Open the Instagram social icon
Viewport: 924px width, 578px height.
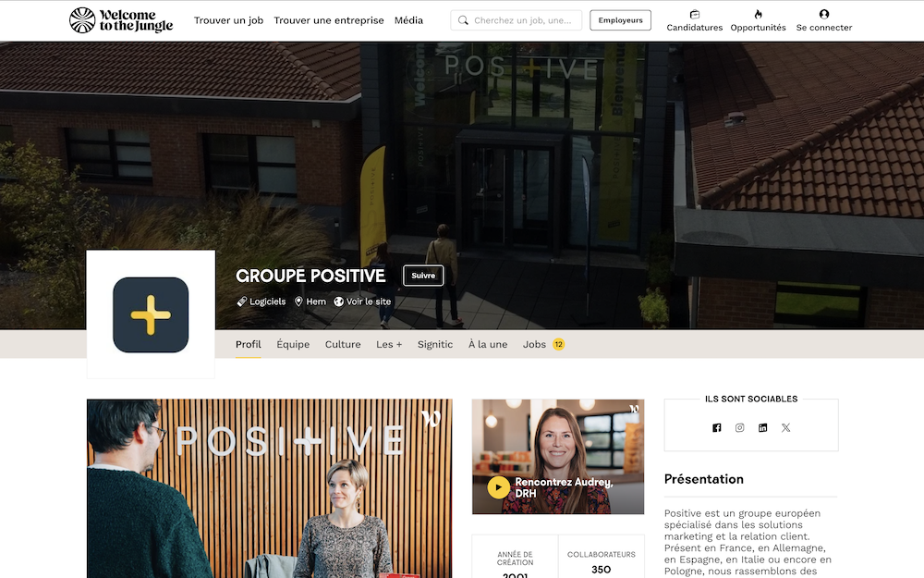pyautogui.click(x=739, y=427)
